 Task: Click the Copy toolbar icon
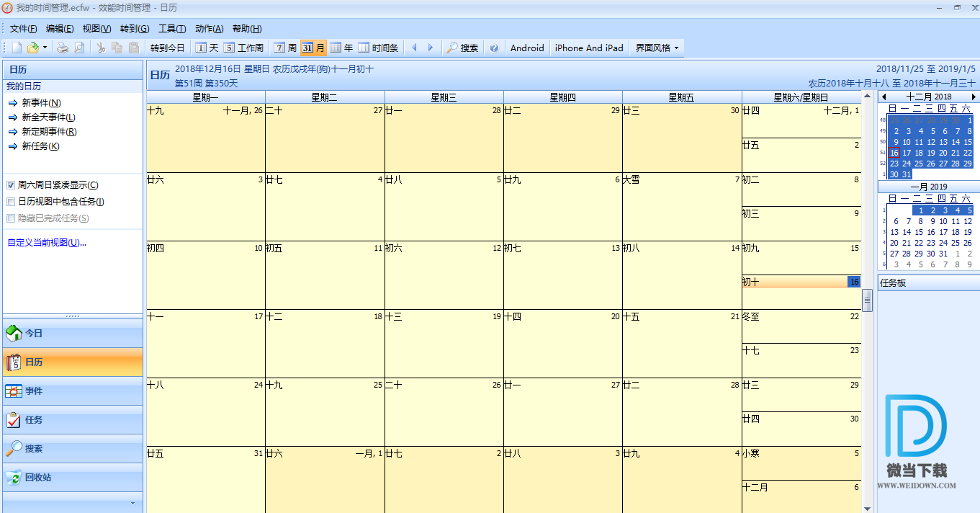click(x=117, y=48)
